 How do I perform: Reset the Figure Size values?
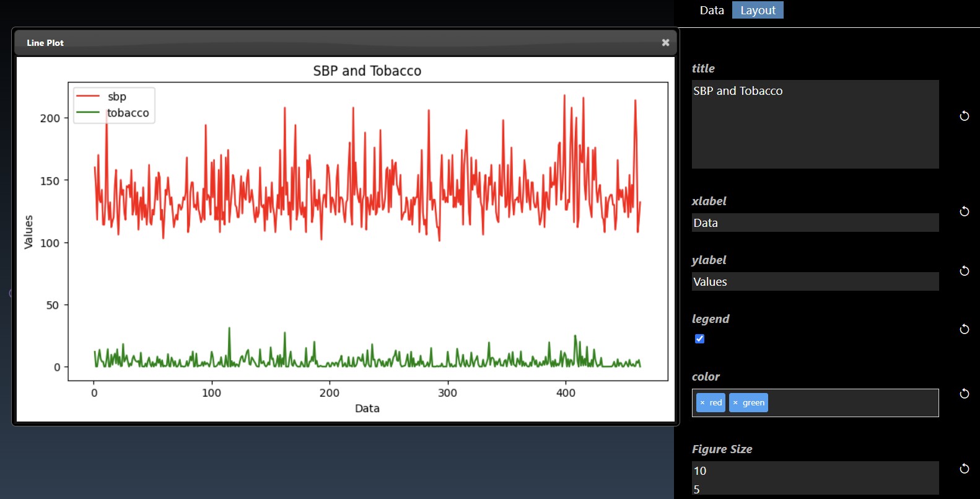(964, 469)
